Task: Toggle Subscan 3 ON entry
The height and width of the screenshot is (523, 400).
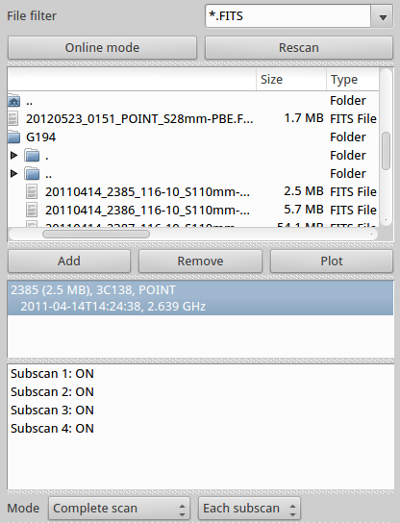Action: 52,410
